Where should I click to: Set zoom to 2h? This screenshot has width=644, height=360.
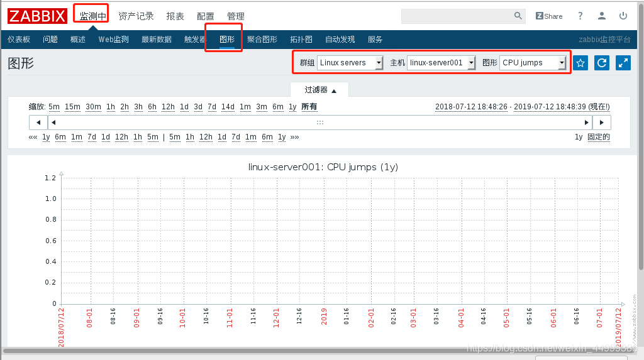coord(125,107)
